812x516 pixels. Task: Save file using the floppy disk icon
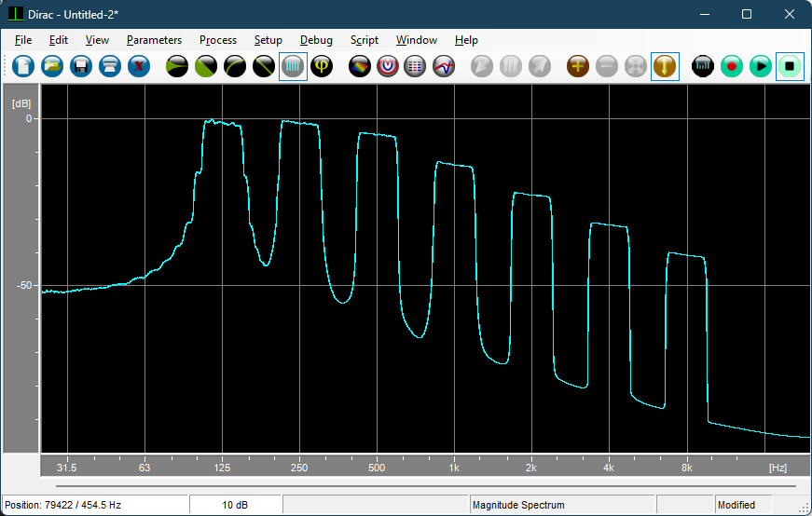point(81,66)
